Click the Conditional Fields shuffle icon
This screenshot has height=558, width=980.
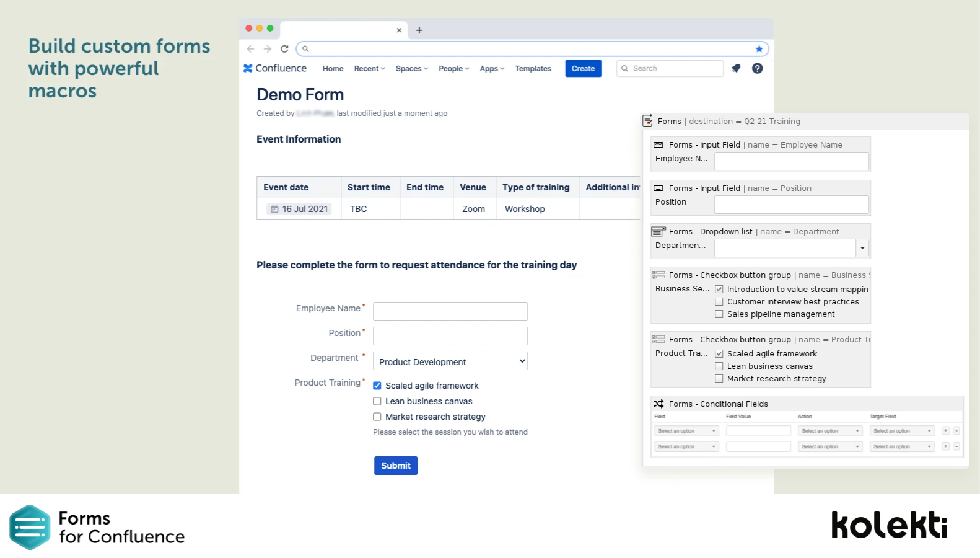658,404
